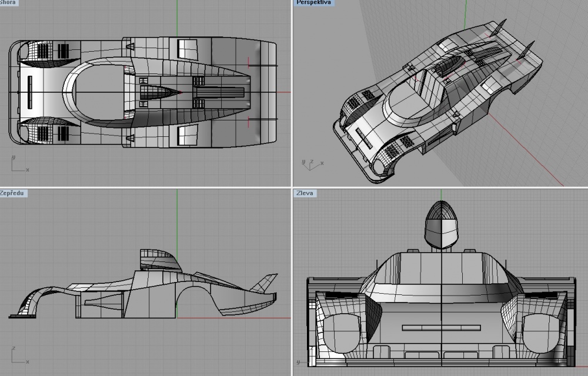Select the Zepředu viewport title label

coord(13,193)
